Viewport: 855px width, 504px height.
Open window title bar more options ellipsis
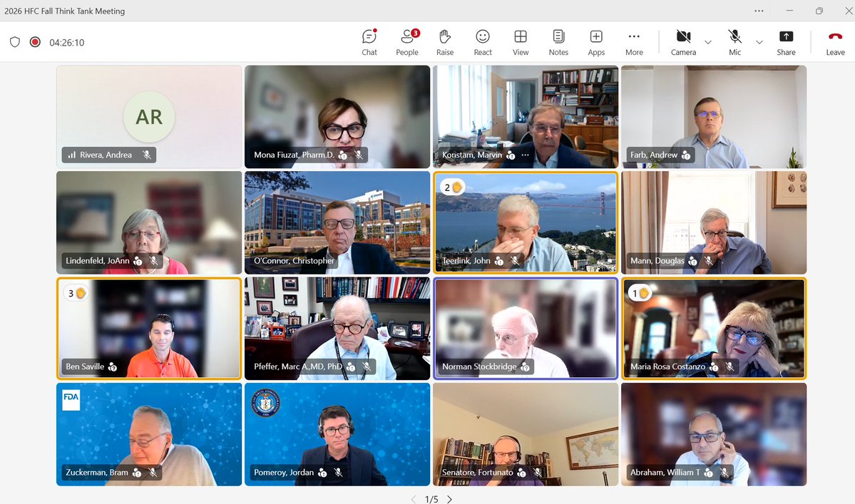[759, 11]
